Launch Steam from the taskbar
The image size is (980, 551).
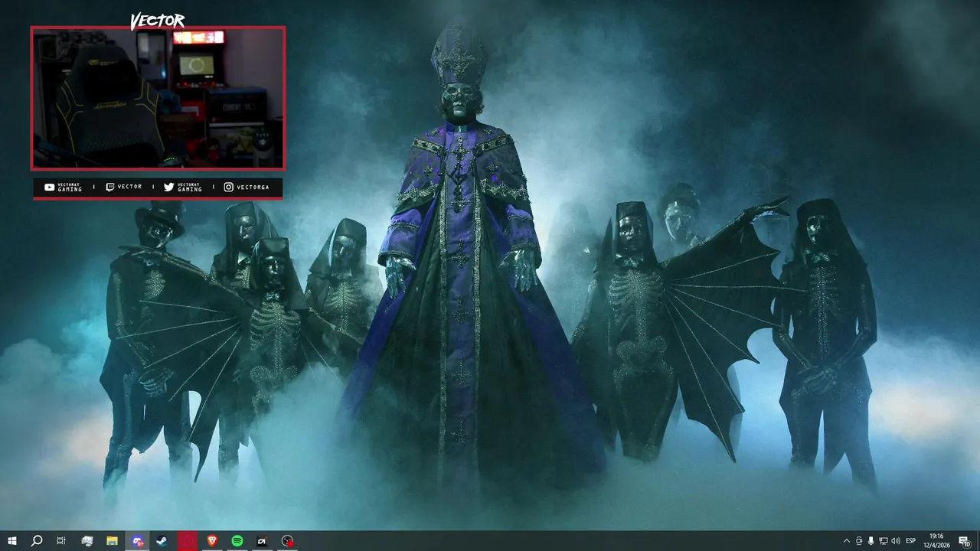click(162, 541)
